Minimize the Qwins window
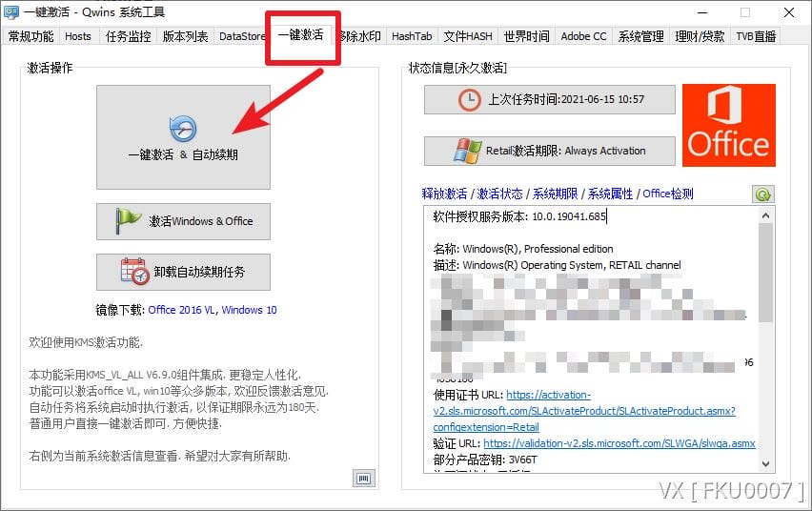 702,12
